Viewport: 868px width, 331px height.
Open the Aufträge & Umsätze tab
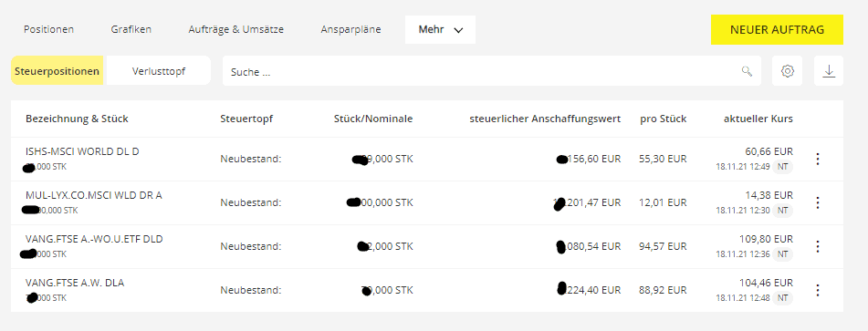(235, 29)
